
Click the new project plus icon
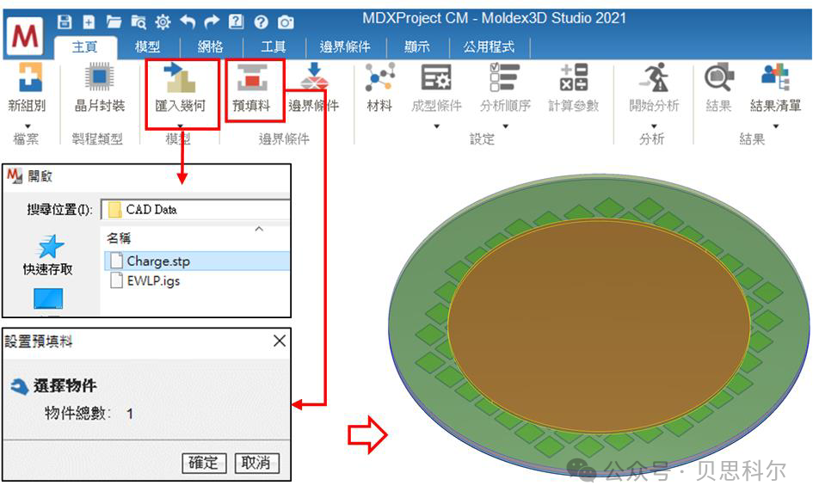tap(89, 22)
